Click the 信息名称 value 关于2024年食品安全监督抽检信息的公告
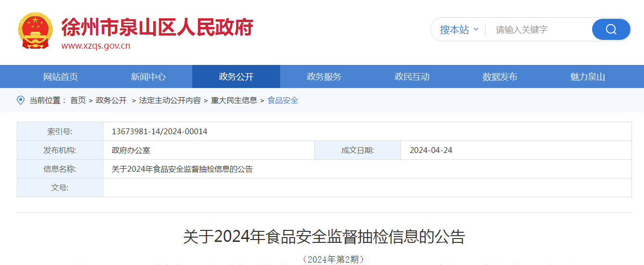Image resolution: width=644 pixels, height=265 pixels. (x=182, y=169)
